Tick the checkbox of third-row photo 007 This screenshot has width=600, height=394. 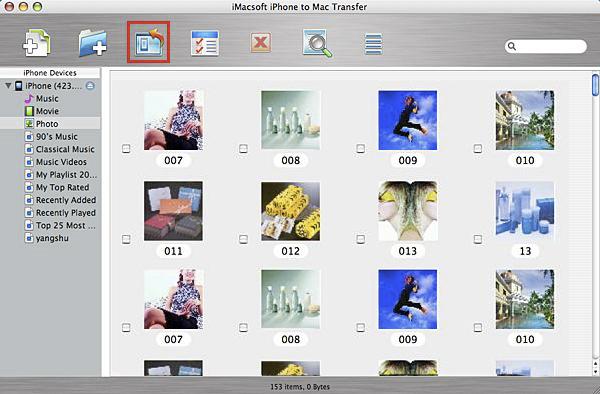point(126,328)
